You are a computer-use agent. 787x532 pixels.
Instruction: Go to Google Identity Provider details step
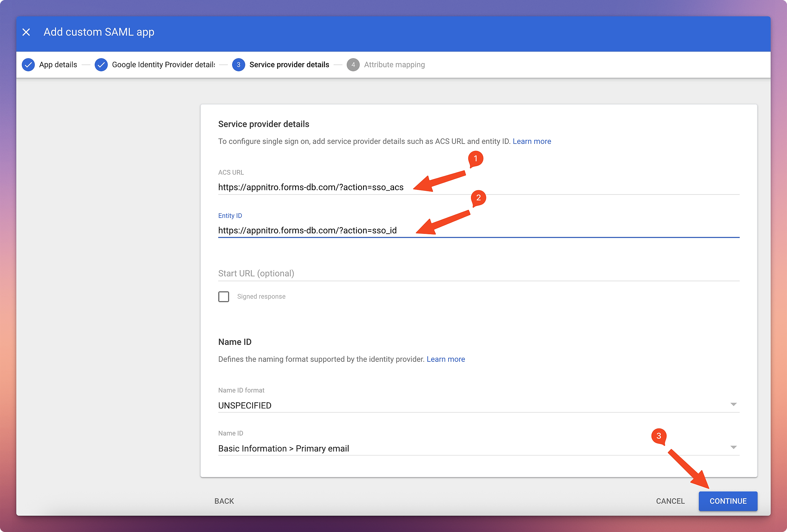pos(163,65)
